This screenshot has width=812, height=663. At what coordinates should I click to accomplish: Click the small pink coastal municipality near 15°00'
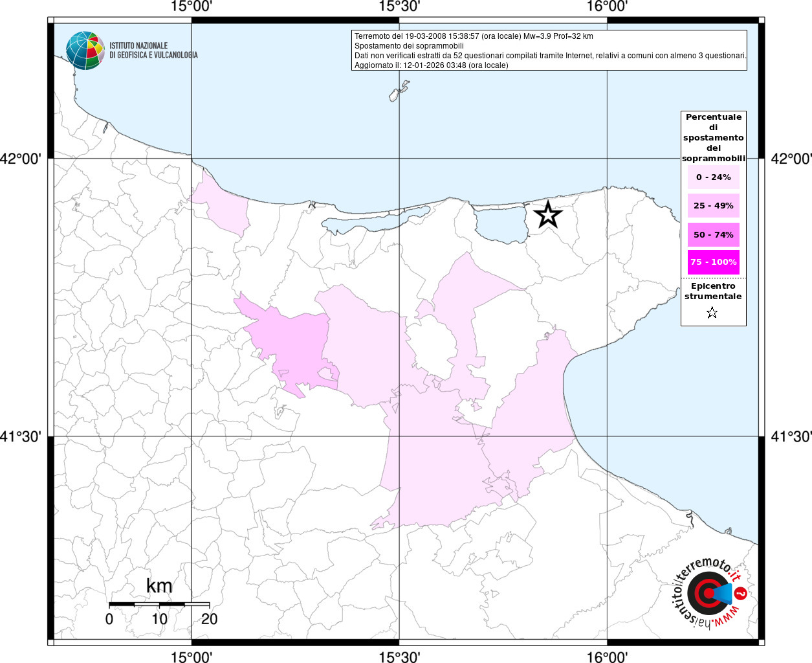pos(223,207)
